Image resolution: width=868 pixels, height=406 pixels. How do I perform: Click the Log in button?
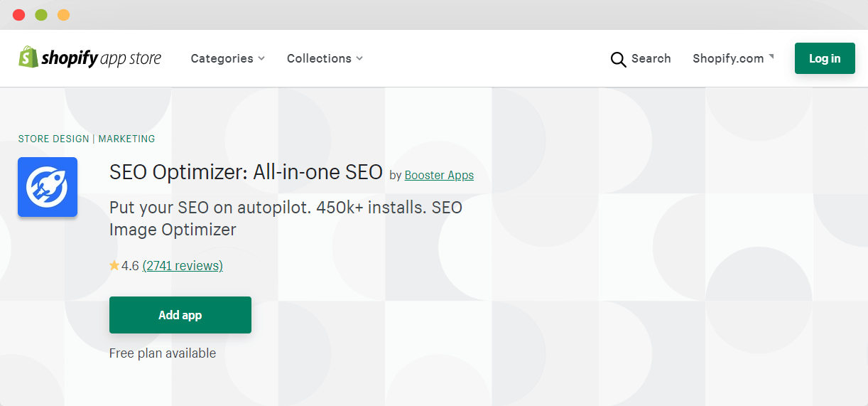pos(825,58)
